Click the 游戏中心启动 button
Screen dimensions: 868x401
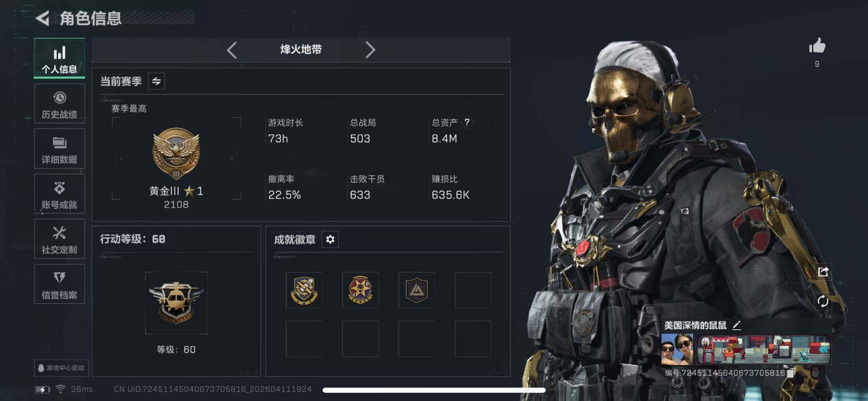coord(61,368)
